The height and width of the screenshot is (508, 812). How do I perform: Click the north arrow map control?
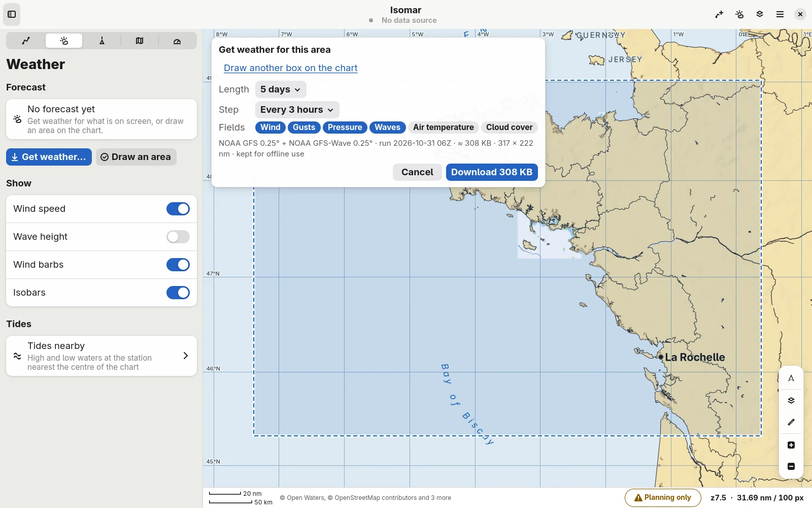pyautogui.click(x=791, y=378)
